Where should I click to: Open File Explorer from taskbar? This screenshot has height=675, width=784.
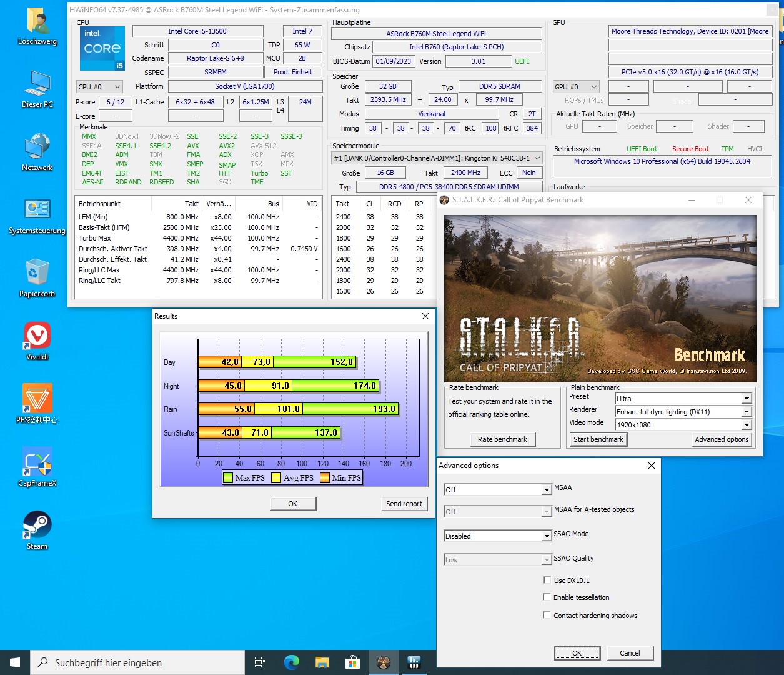tap(322, 662)
